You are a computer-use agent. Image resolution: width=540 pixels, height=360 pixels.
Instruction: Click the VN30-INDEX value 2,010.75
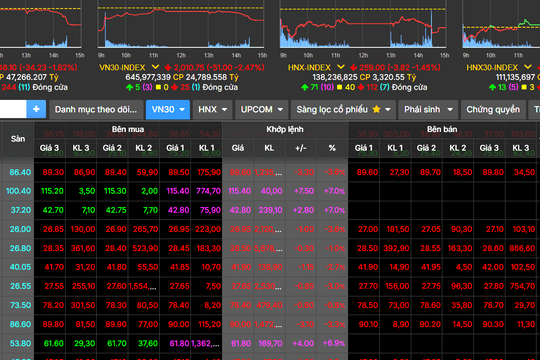(x=189, y=68)
